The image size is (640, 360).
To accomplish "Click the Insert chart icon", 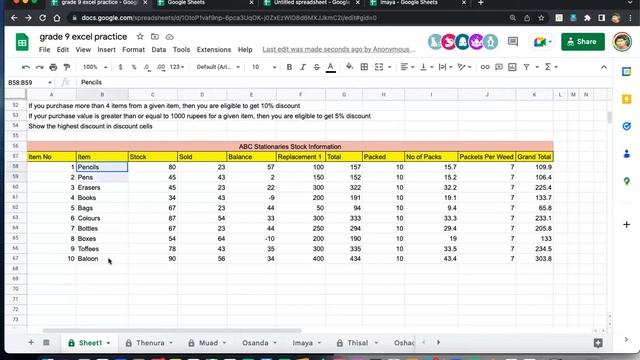I will coord(512,67).
